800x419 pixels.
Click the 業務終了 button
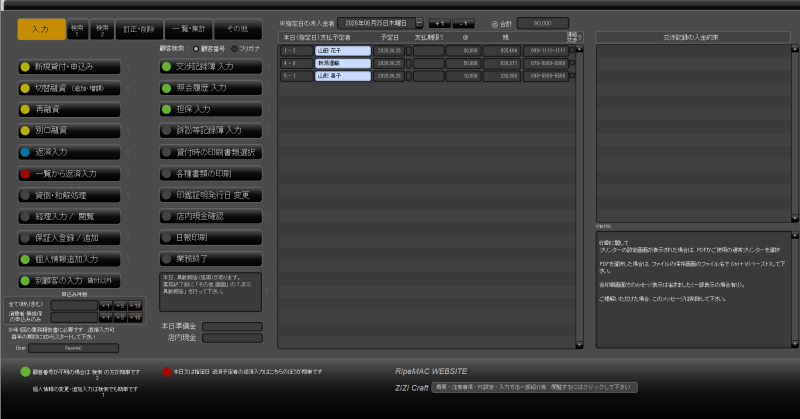pyautogui.click(x=211, y=259)
